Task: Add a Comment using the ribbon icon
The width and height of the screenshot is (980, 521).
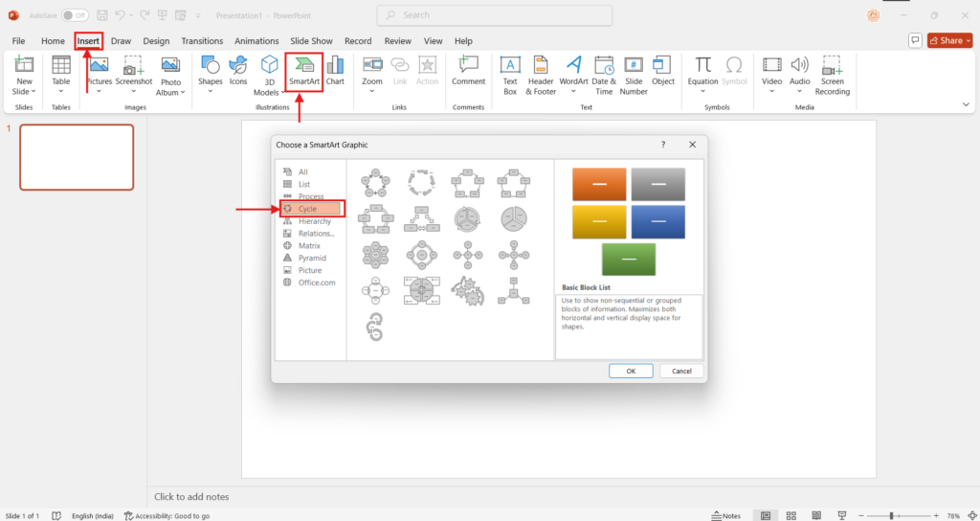Action: [x=468, y=72]
